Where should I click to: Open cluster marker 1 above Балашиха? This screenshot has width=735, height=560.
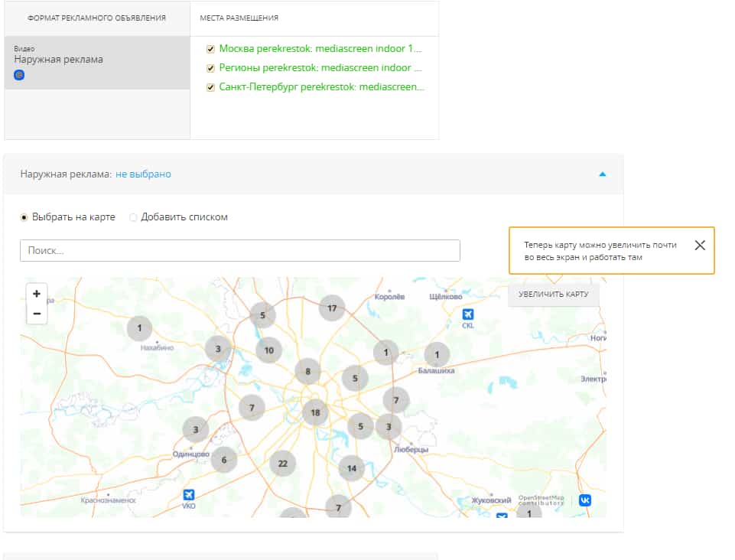point(437,354)
